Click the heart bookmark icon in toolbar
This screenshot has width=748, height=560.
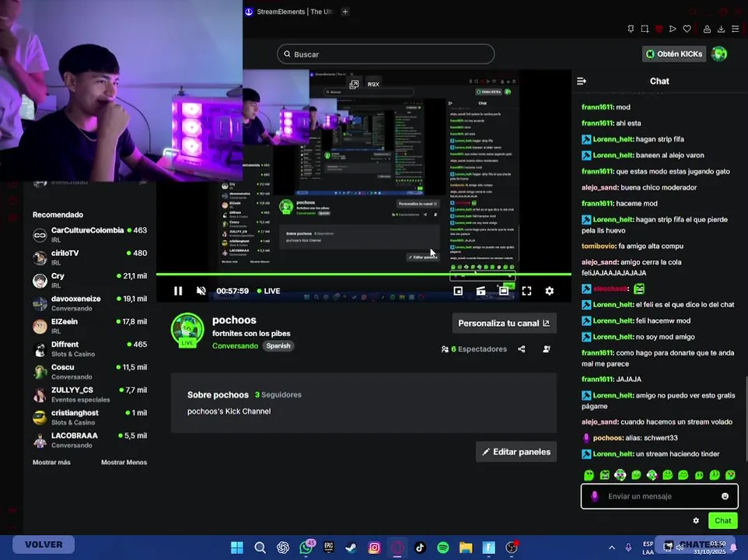coord(687,29)
